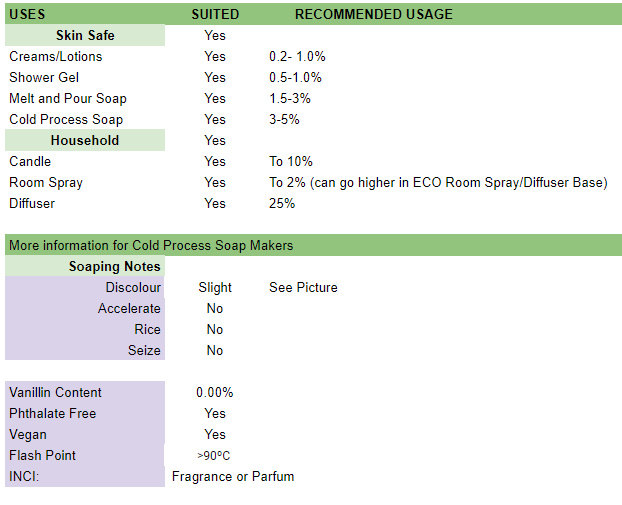Select the Candle row label
Image resolution: width=622 pixels, height=505 pixels.
point(30,161)
